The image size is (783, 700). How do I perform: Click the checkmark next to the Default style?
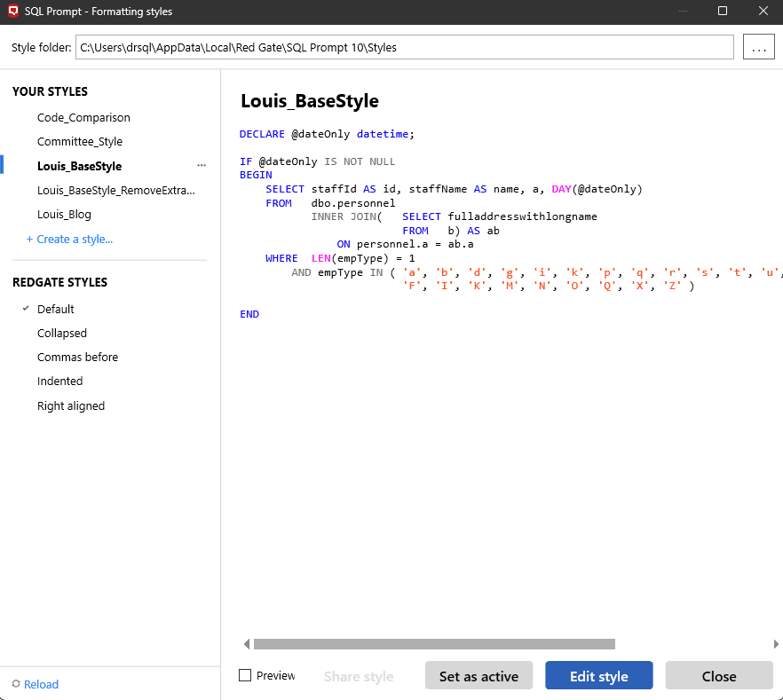coord(24,309)
